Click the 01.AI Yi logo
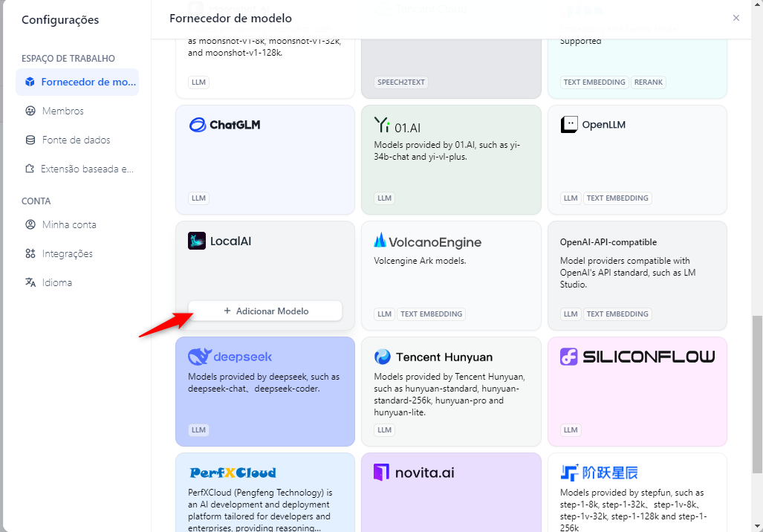The width and height of the screenshot is (763, 532). [x=382, y=125]
